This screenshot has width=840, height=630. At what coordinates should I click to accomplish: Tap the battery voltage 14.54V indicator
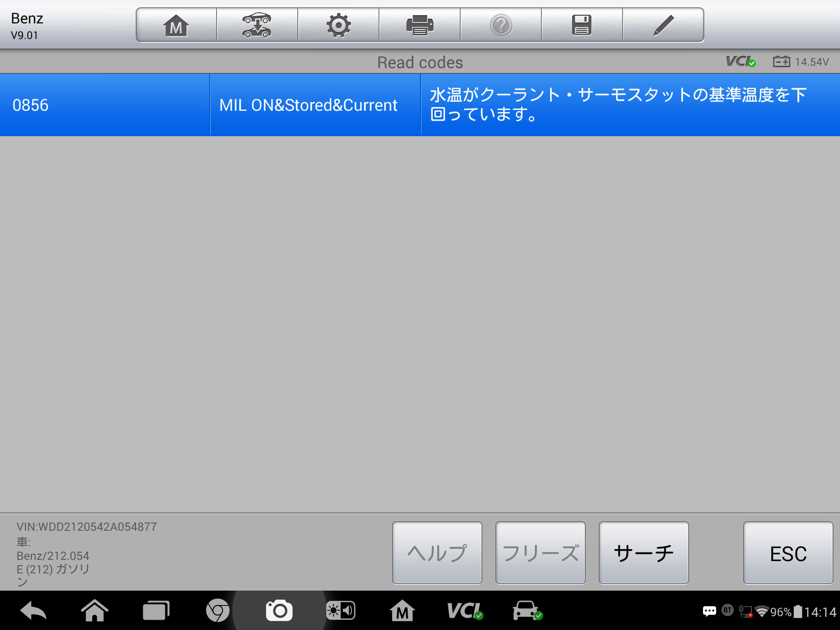tap(801, 62)
